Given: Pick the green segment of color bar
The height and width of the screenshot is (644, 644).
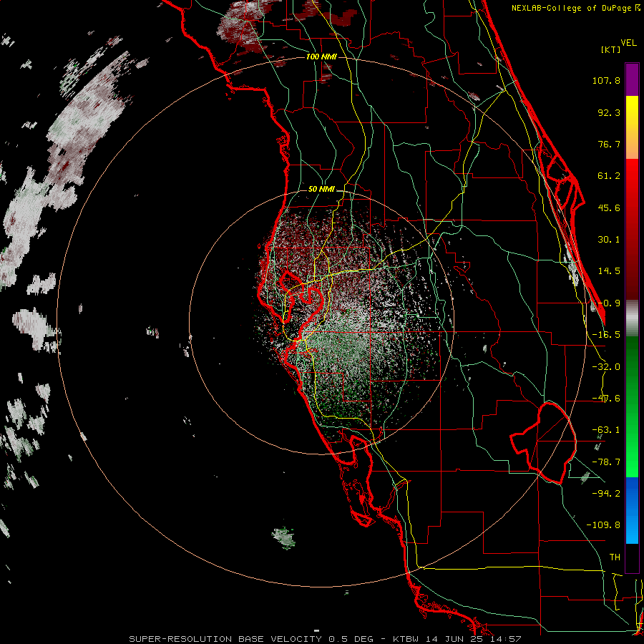Looking at the screenshot, I should (632, 406).
